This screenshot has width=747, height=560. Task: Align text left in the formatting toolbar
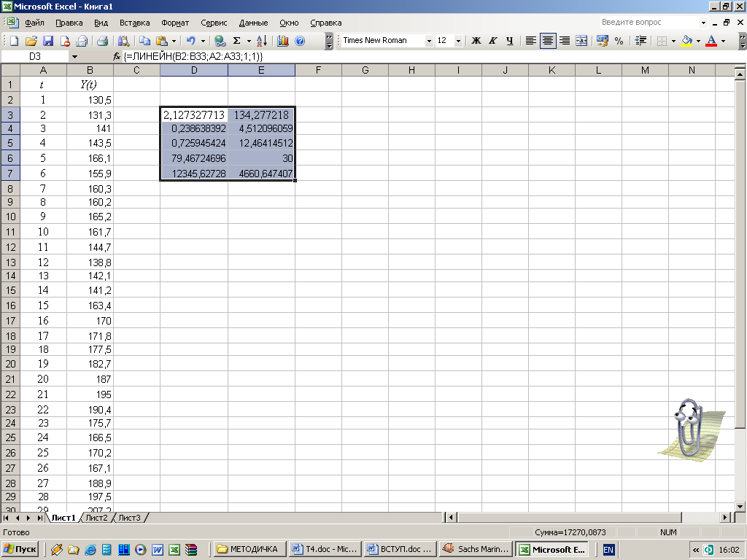[x=531, y=41]
